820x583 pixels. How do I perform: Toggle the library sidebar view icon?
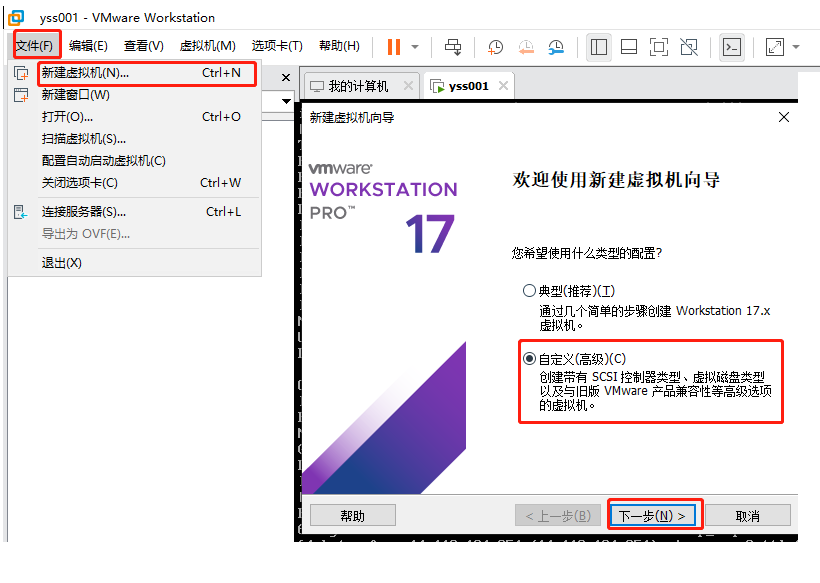pyautogui.click(x=599, y=47)
